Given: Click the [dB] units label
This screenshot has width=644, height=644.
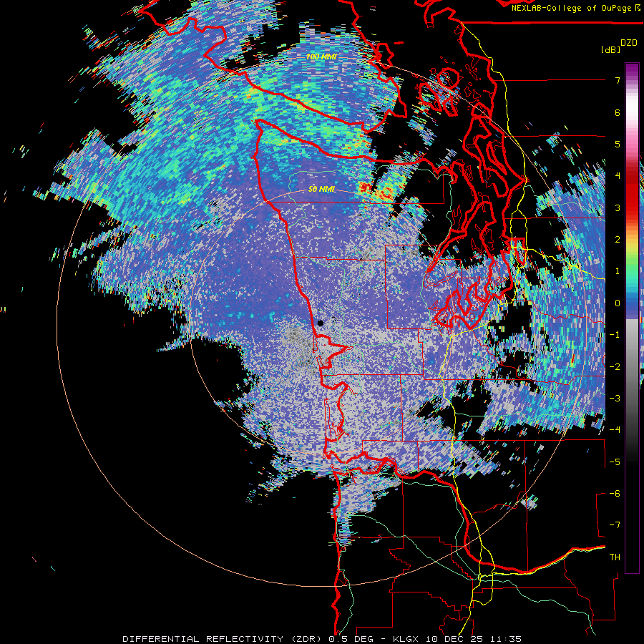Looking at the screenshot, I should pyautogui.click(x=610, y=49).
